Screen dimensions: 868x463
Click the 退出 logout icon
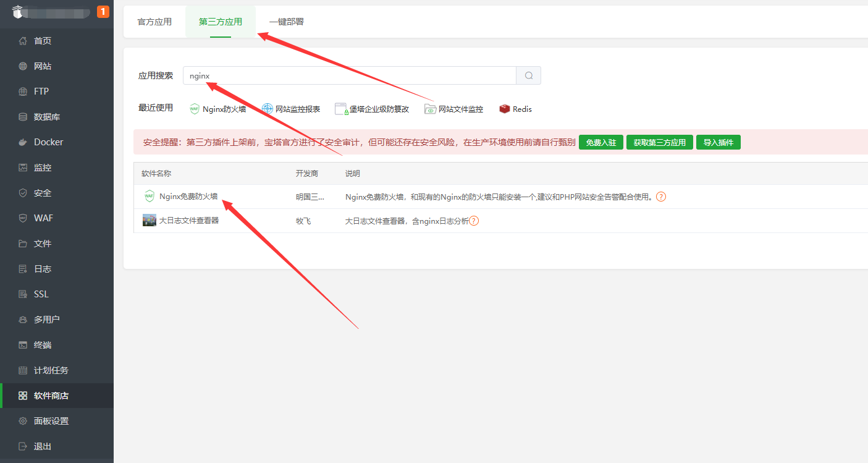(x=23, y=446)
